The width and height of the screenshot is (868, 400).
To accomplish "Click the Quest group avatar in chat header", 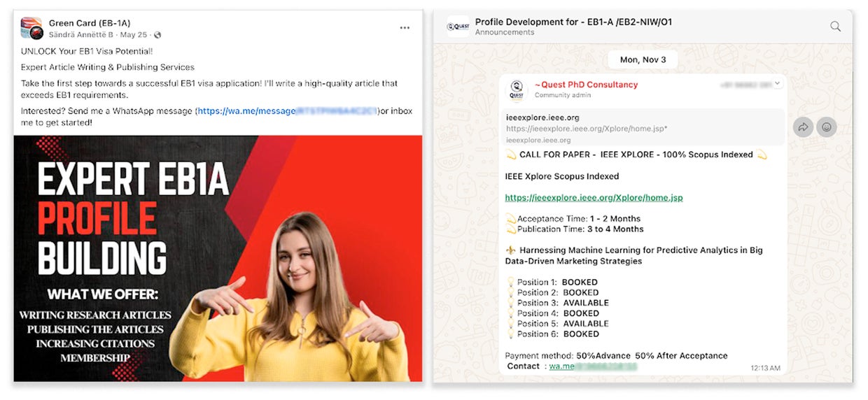I will (x=458, y=27).
